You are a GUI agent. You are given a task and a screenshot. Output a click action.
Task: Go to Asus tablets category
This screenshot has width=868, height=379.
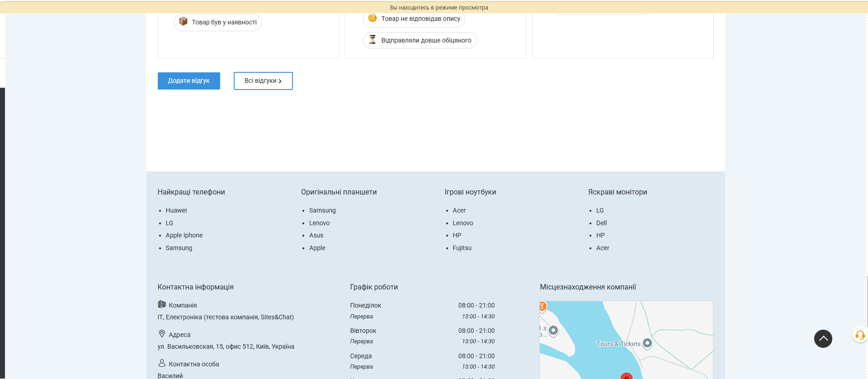click(316, 235)
